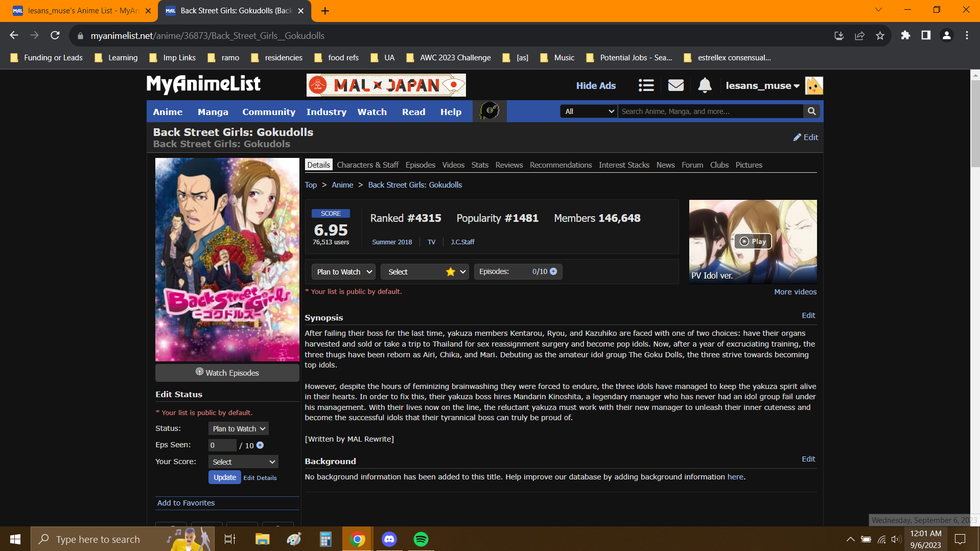Expand the search category All dropdown

click(589, 111)
